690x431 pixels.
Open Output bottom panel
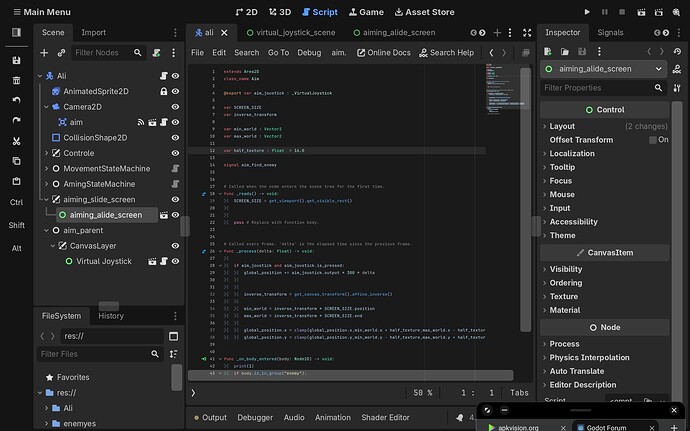pos(210,417)
